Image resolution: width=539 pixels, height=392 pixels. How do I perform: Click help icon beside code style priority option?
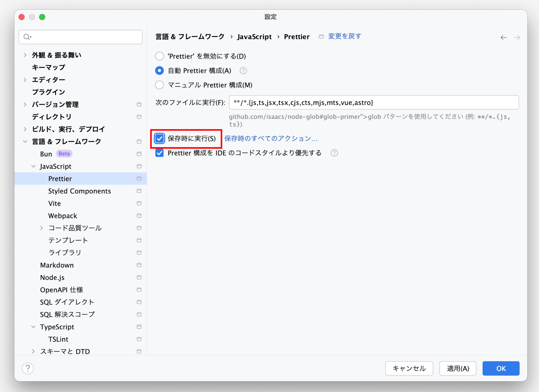click(x=334, y=153)
